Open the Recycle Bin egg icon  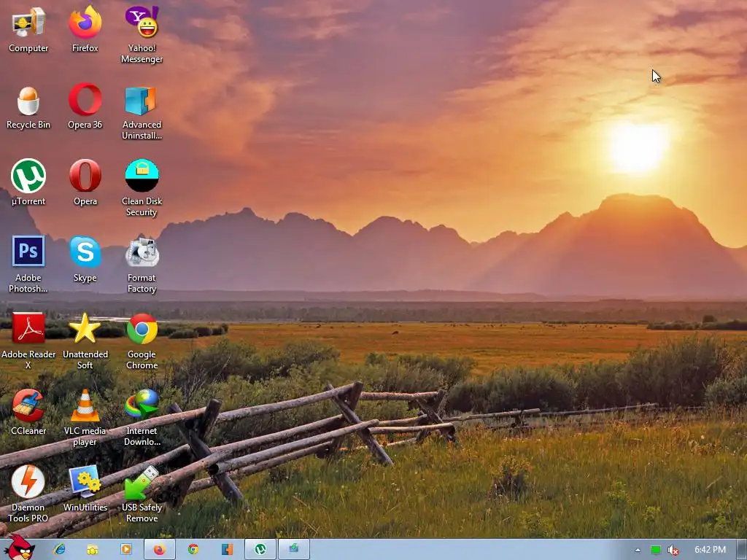[28, 108]
